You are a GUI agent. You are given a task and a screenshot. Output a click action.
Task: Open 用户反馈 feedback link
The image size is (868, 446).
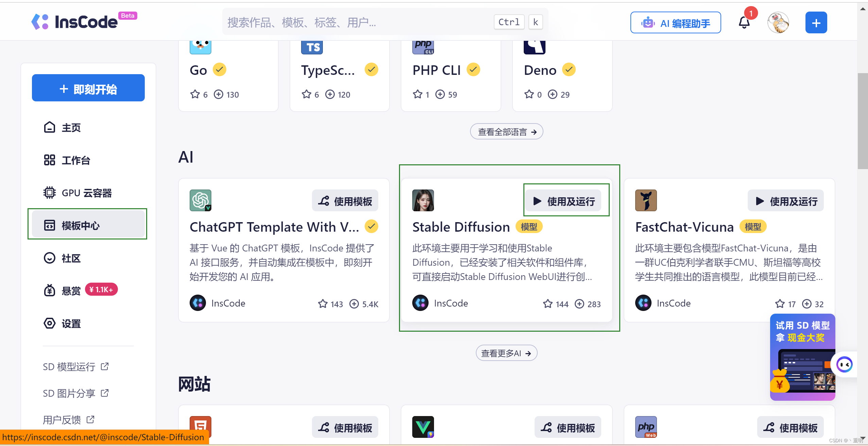(68, 420)
